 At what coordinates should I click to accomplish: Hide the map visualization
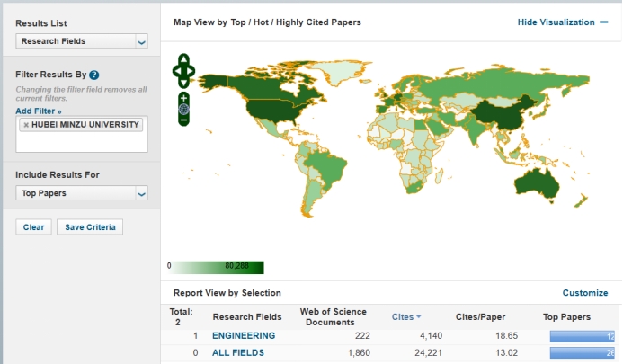pos(562,22)
